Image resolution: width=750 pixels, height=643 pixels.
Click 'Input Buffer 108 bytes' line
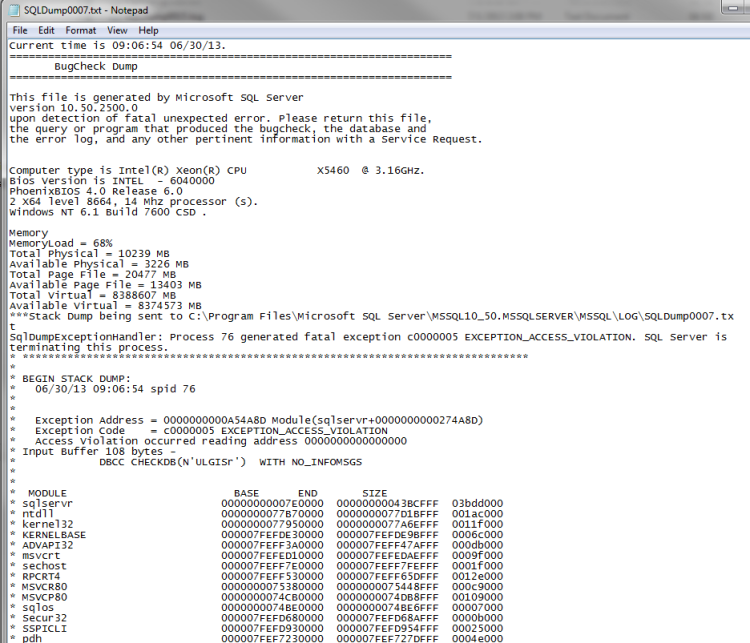99,452
